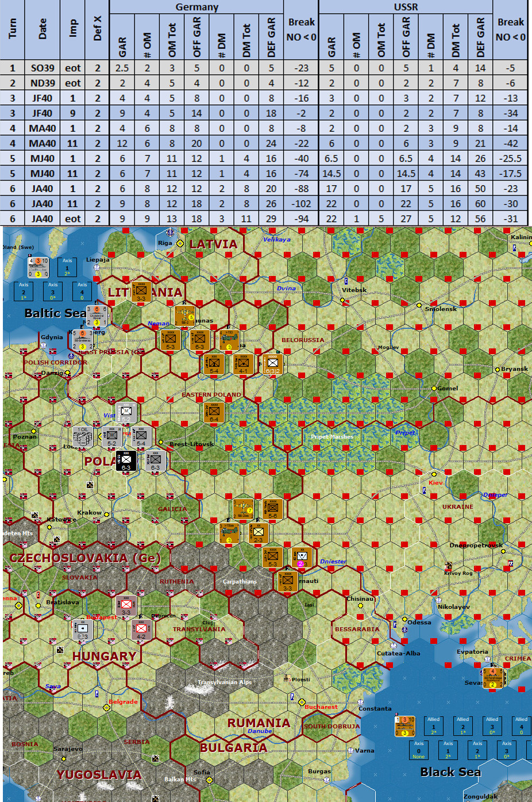Image resolution: width=532 pixels, height=802 pixels.
Task: Click Baltic Sea Axis 3 section box
Action: click(53, 291)
